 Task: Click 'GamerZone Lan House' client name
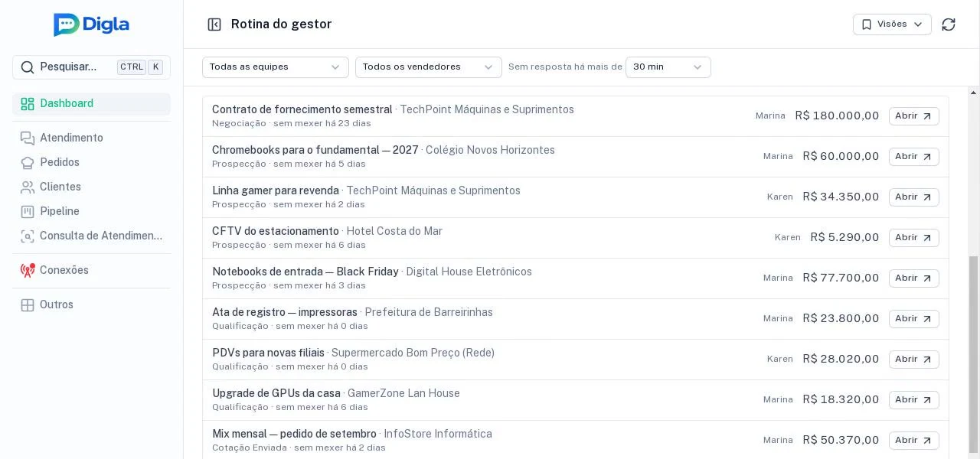[x=403, y=393]
